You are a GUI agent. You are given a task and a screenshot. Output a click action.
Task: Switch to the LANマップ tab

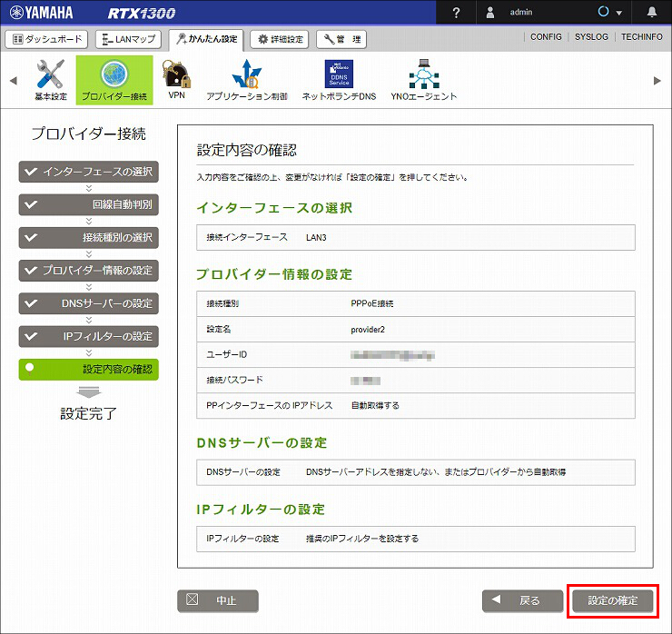[128, 39]
